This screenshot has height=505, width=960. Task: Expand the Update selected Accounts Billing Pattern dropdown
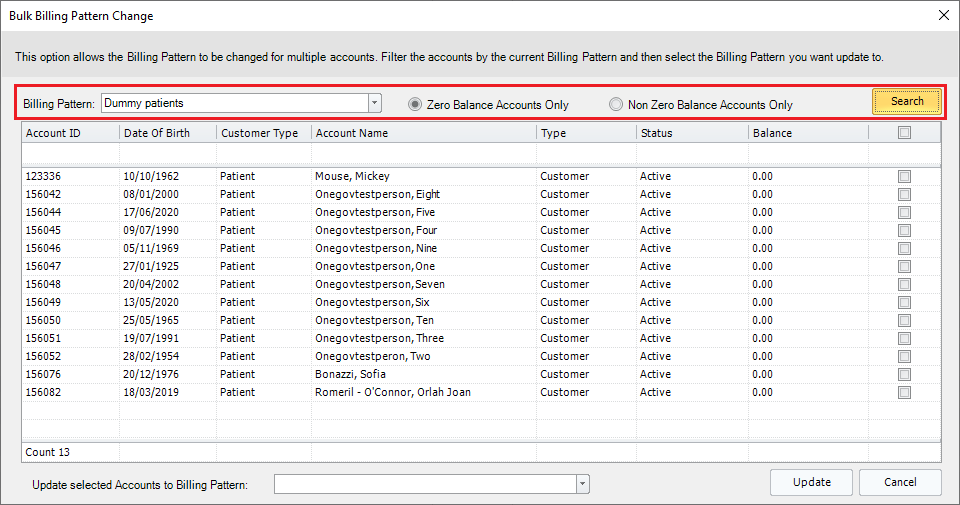(582, 484)
